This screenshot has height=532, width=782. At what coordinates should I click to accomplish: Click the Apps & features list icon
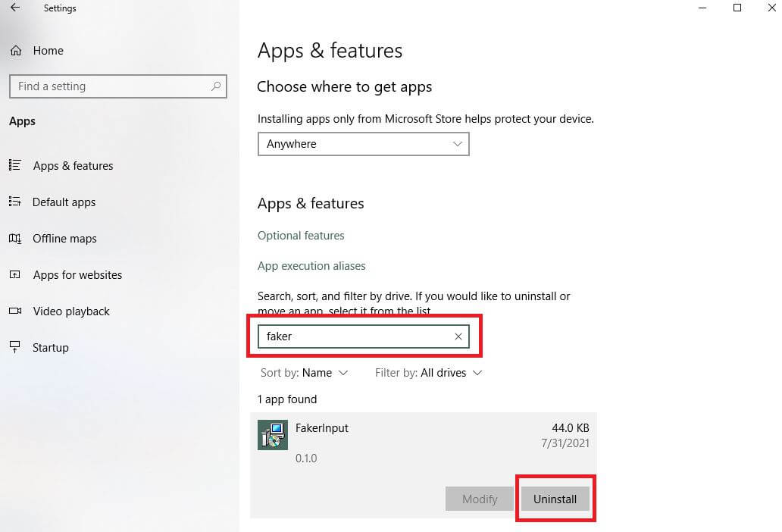15,165
